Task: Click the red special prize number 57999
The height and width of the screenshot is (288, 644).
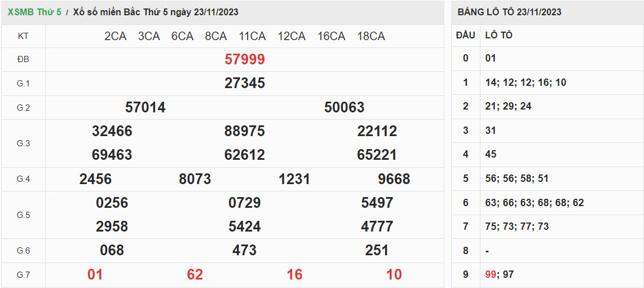Action: point(245,59)
